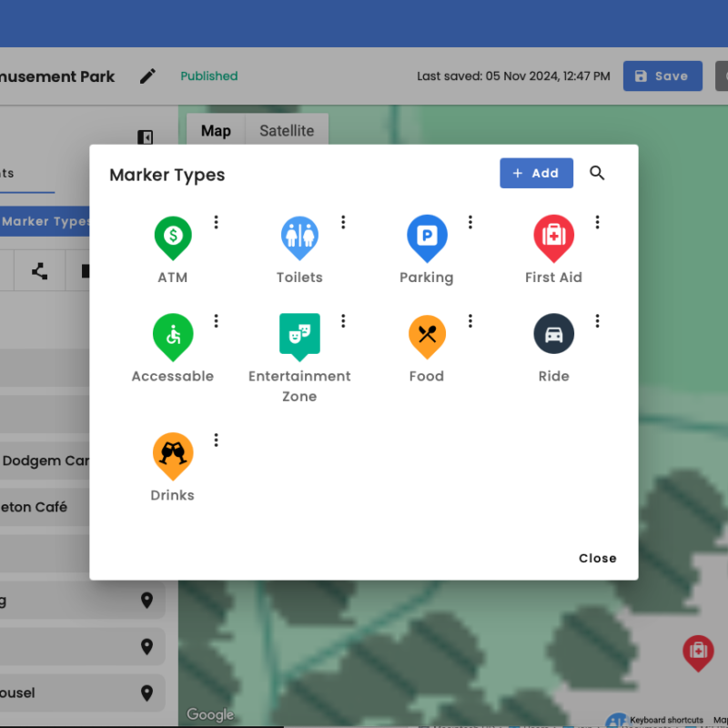728x728 pixels.
Task: Select the Accessable wheelchair marker icon
Action: (172, 335)
